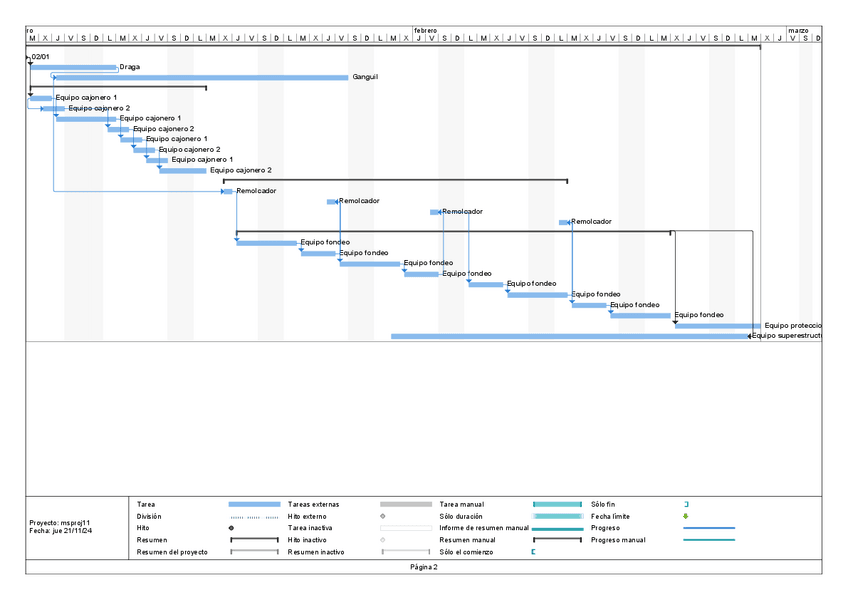Viewport: 848px width, 600px height.
Task: Click the Equipo protección label
Action: (793, 325)
